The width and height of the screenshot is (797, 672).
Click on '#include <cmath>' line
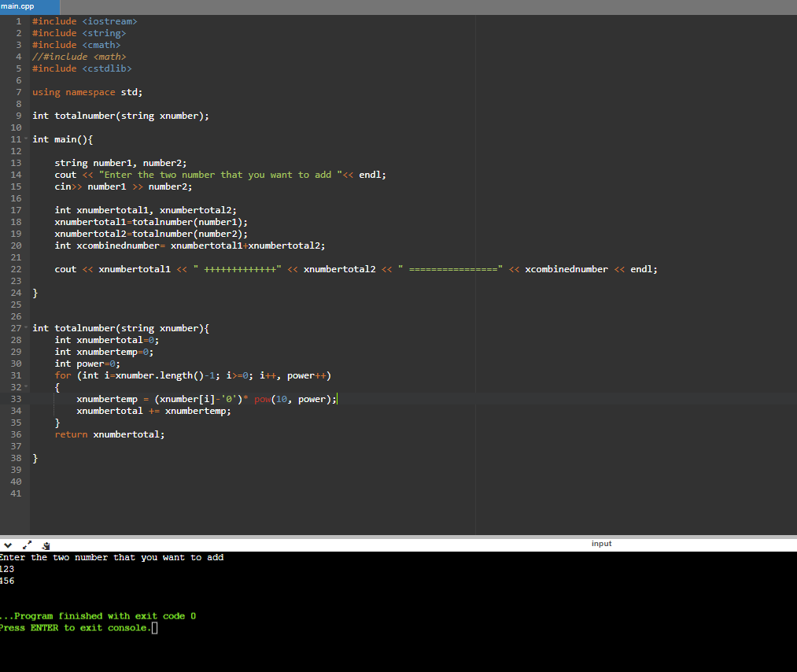tap(76, 45)
